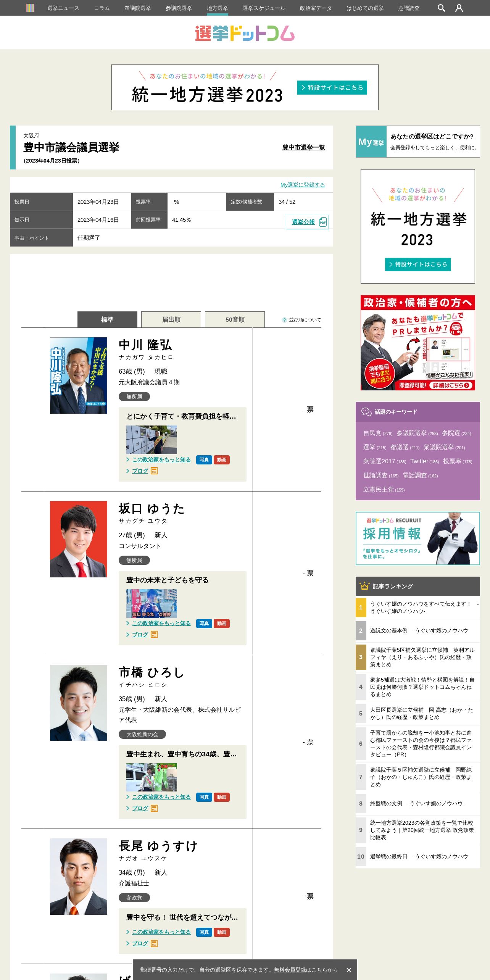The width and height of the screenshot is (490, 980).
Task: Open あなたの選挙区はどこですか? link
Action: pyautogui.click(x=432, y=136)
